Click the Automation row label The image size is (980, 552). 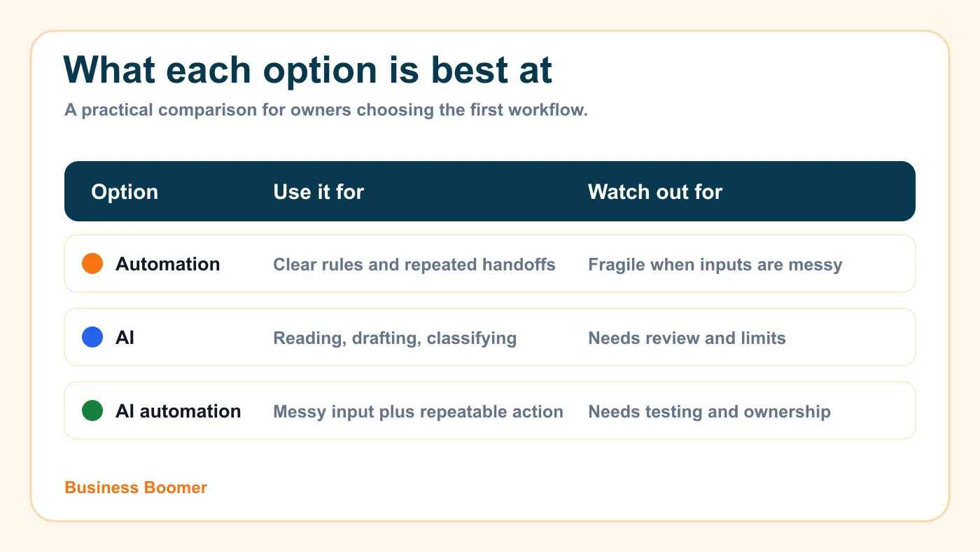(x=168, y=264)
